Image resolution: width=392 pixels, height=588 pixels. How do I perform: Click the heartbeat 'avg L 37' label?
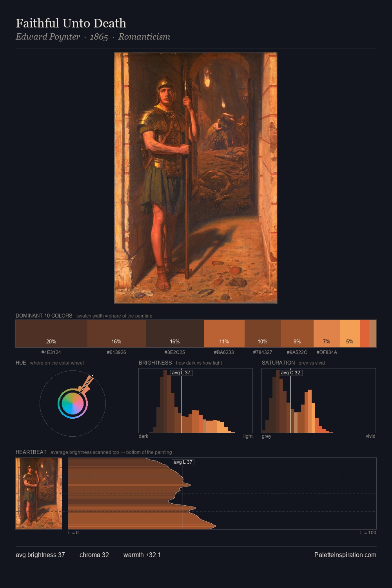click(x=183, y=462)
